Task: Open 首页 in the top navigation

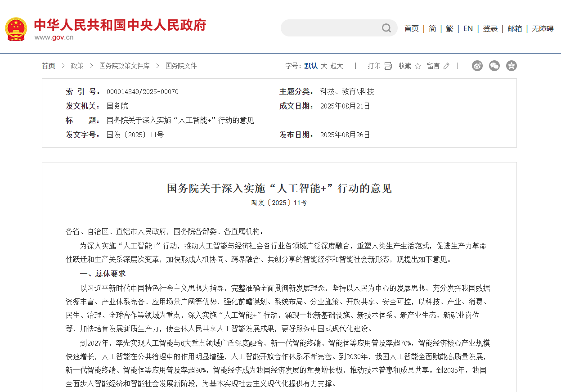Action: (x=412, y=29)
